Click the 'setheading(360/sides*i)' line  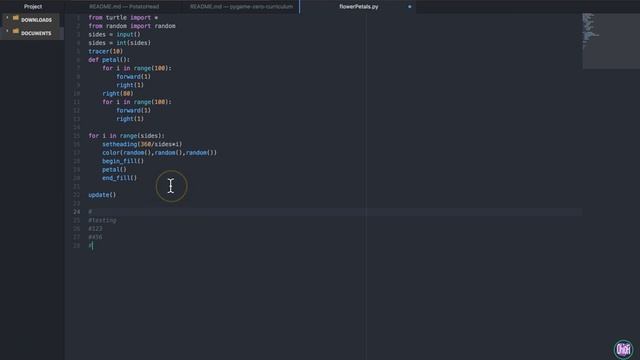(142, 144)
